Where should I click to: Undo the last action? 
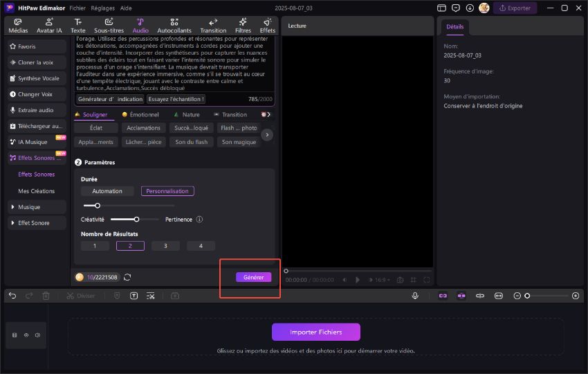12,296
